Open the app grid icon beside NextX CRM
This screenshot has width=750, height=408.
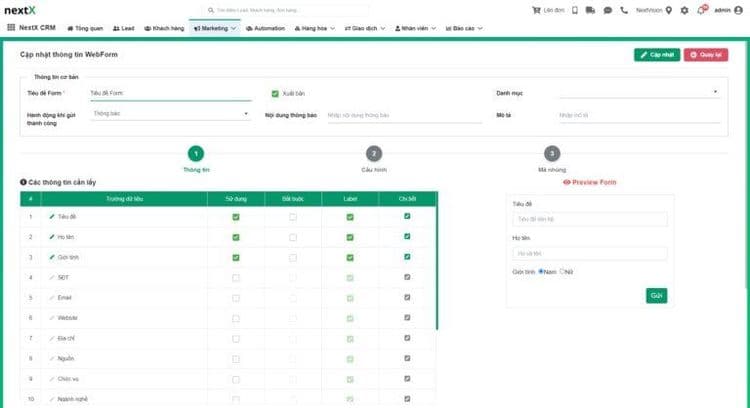coord(11,28)
